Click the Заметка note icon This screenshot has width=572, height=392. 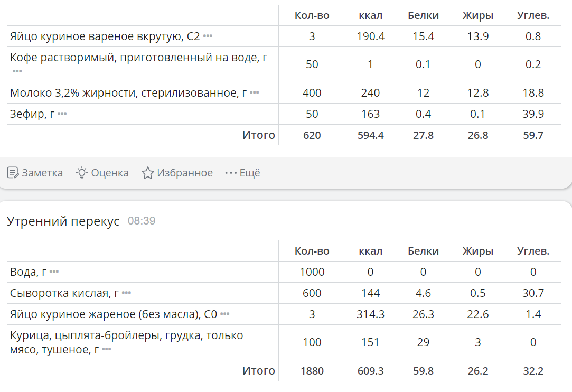click(12, 172)
